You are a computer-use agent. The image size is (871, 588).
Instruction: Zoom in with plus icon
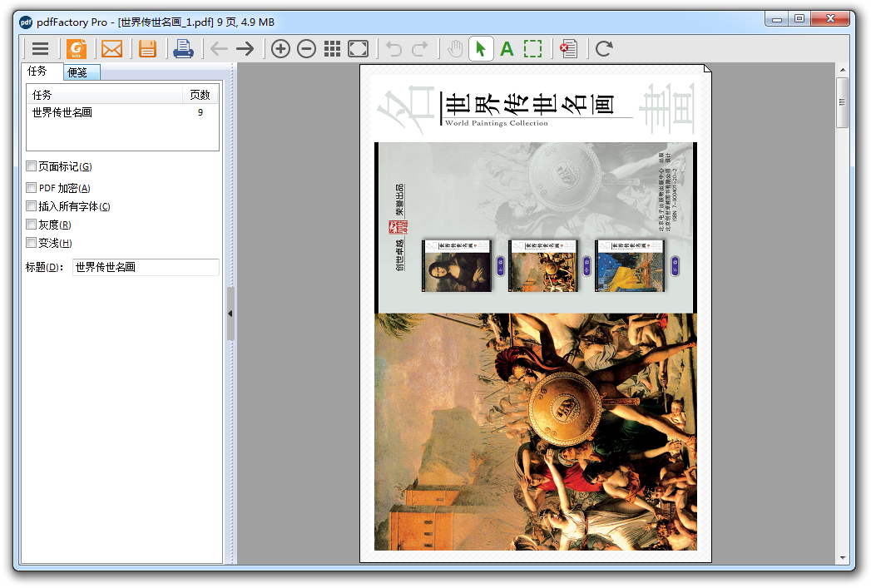(280, 49)
